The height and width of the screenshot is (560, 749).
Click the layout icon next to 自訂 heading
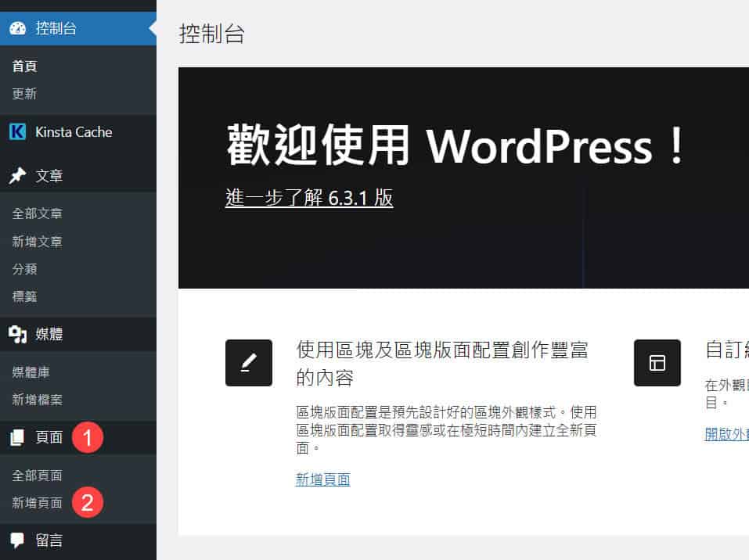pyautogui.click(x=657, y=363)
